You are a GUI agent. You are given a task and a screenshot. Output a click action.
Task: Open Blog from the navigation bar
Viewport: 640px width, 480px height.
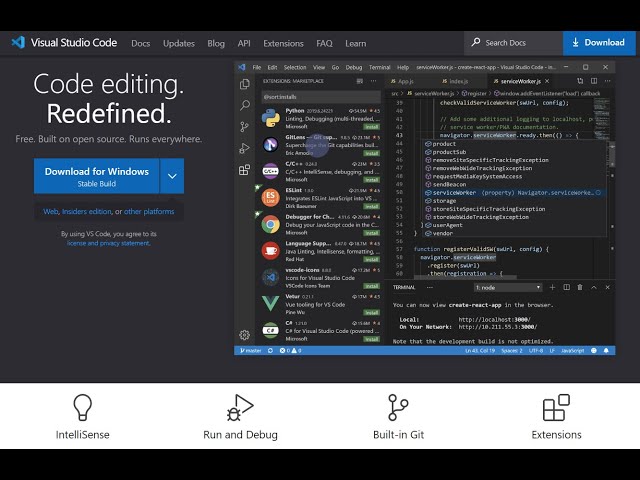216,43
